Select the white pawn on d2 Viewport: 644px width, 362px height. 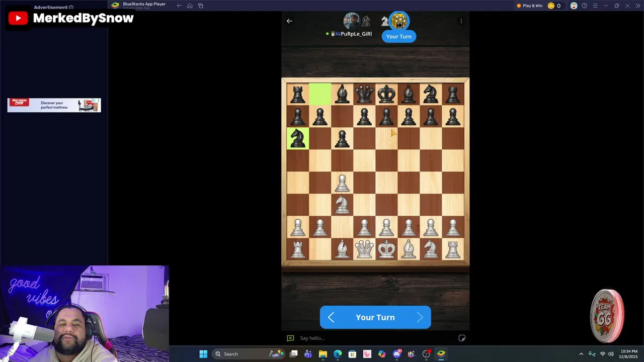pos(364,227)
